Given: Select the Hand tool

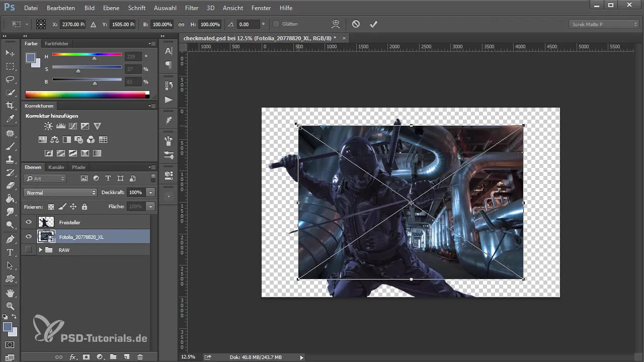Looking at the screenshot, I should [10, 293].
